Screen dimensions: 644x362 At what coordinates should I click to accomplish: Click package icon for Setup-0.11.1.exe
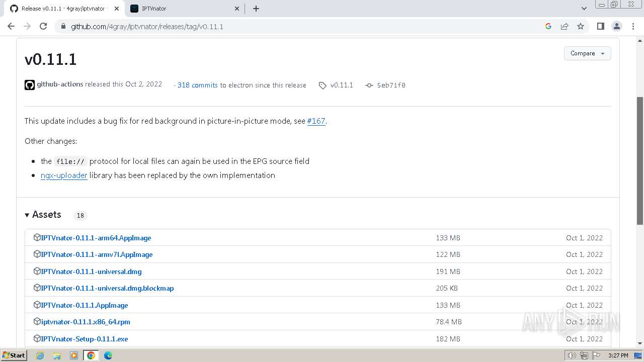[37, 338]
